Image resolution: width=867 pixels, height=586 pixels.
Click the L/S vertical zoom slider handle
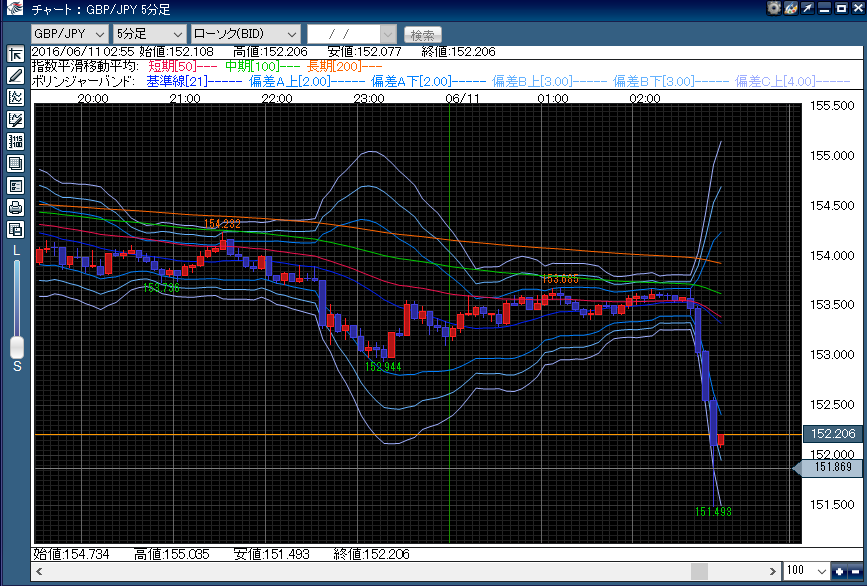coord(17,347)
